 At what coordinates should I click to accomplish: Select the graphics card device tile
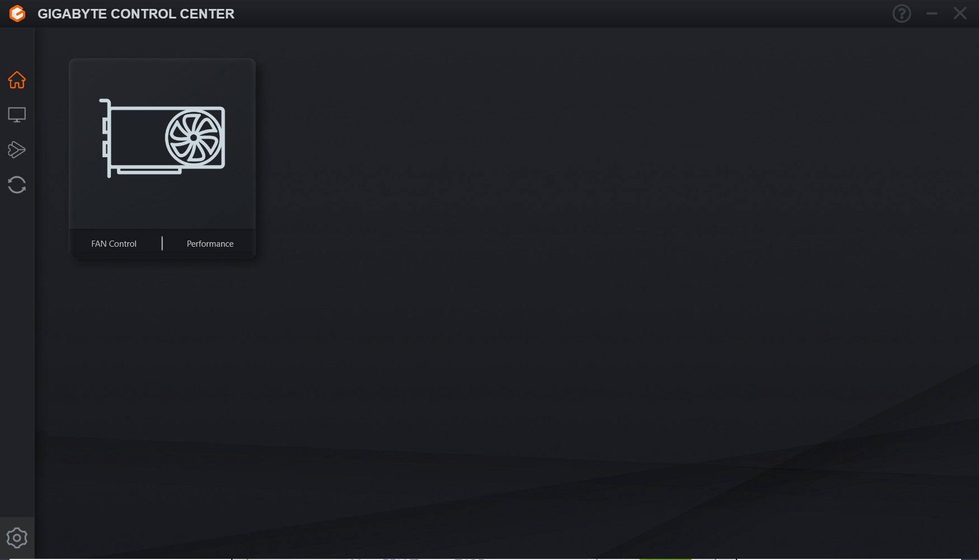[162, 158]
